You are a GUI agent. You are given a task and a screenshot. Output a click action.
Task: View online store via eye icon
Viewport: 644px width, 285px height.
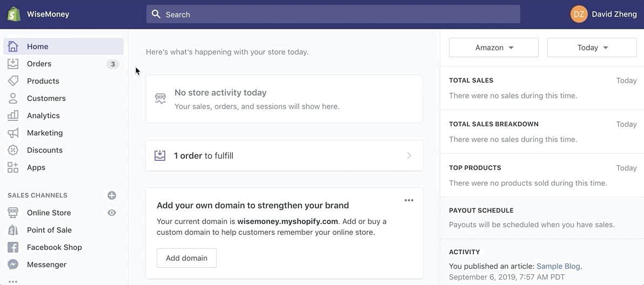112,213
